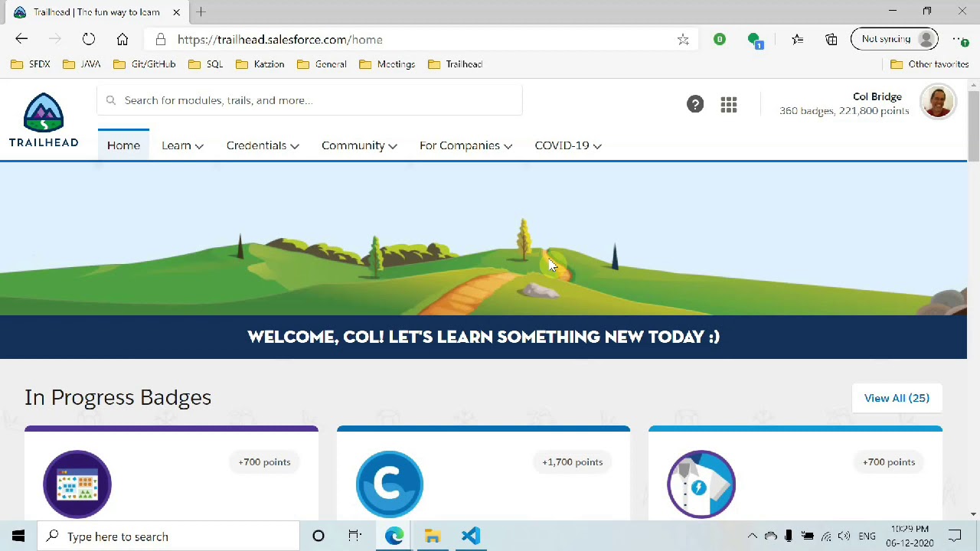
Task: Expand the Community menu
Action: (x=359, y=145)
